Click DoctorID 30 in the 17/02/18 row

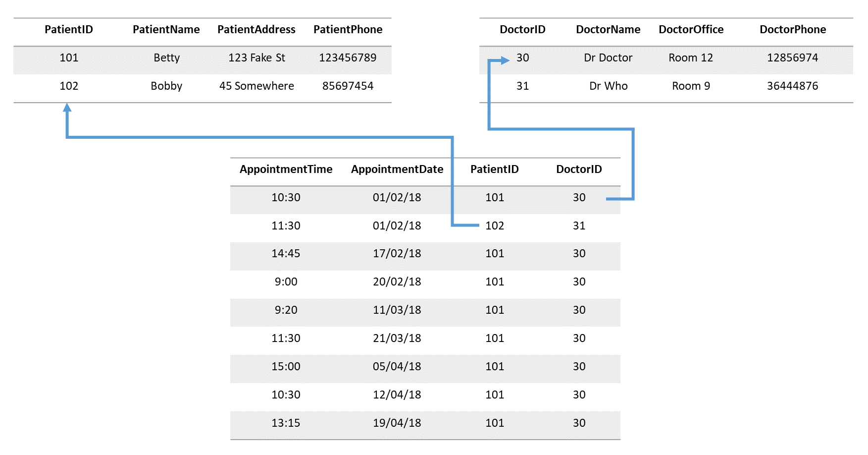click(x=579, y=254)
